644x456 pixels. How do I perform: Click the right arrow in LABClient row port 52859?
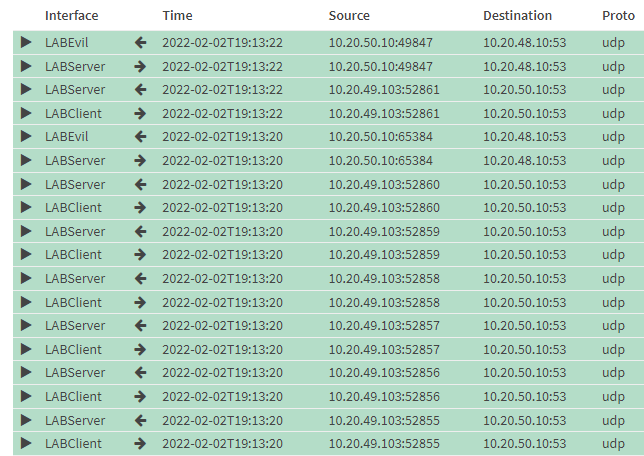140,254
